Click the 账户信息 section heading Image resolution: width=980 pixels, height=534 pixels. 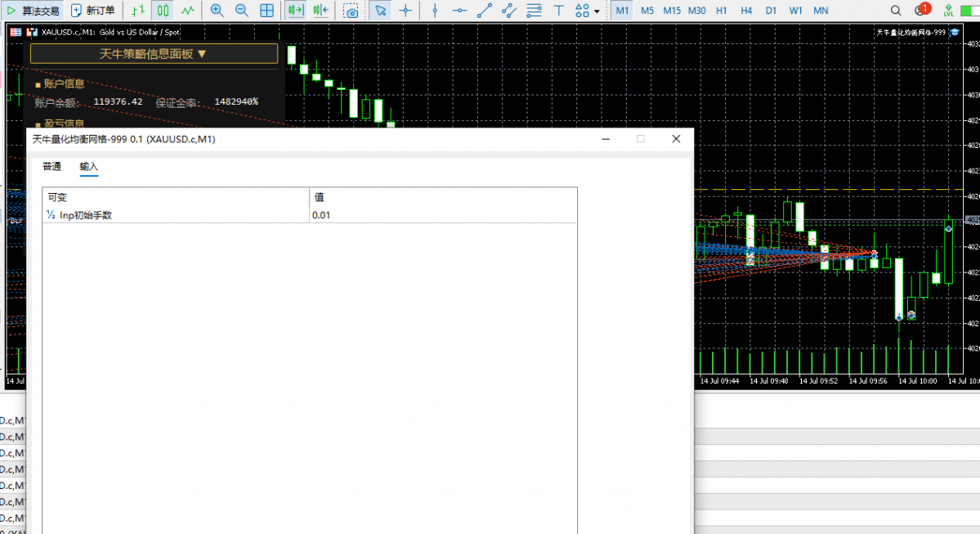tap(64, 83)
